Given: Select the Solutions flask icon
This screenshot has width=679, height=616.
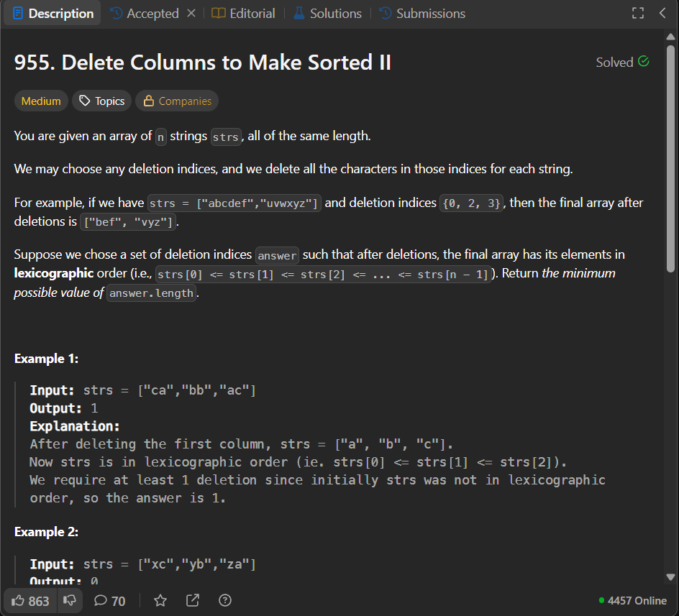Looking at the screenshot, I should click(x=300, y=13).
